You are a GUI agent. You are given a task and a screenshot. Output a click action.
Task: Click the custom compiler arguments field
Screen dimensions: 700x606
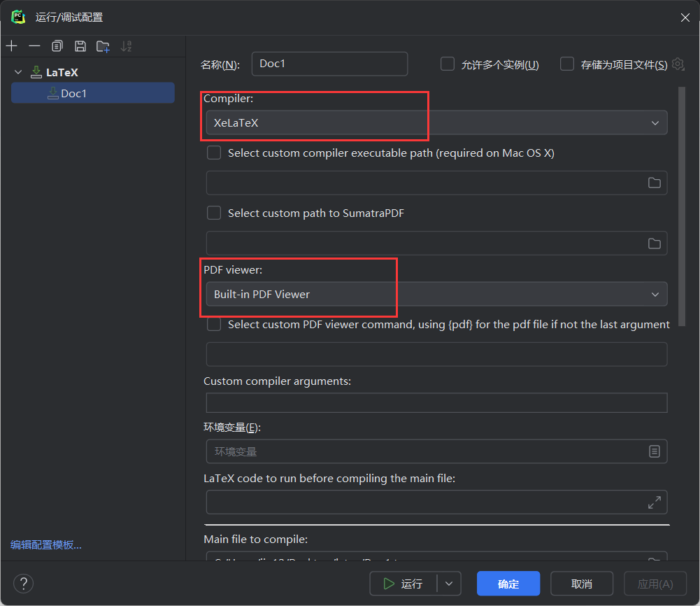pyautogui.click(x=436, y=403)
